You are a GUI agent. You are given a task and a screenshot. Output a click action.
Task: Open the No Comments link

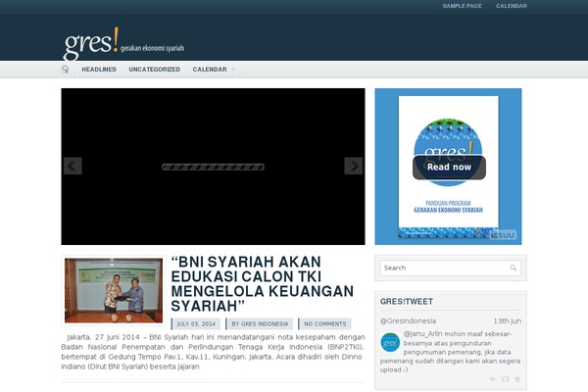pyautogui.click(x=325, y=324)
